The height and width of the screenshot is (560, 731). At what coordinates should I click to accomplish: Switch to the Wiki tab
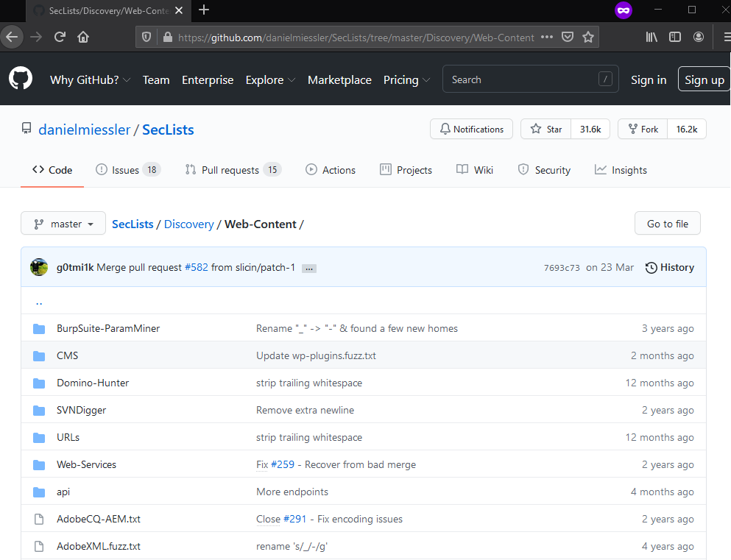pyautogui.click(x=475, y=170)
